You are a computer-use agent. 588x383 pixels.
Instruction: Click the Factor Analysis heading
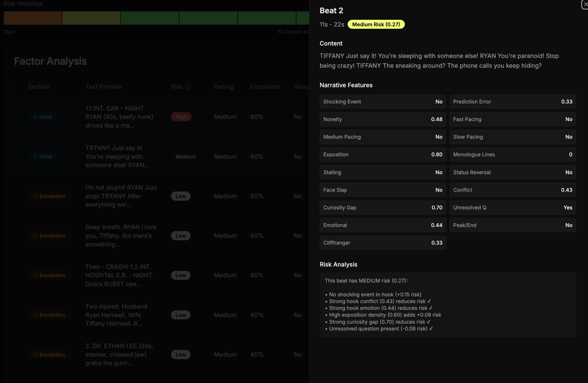click(x=51, y=61)
